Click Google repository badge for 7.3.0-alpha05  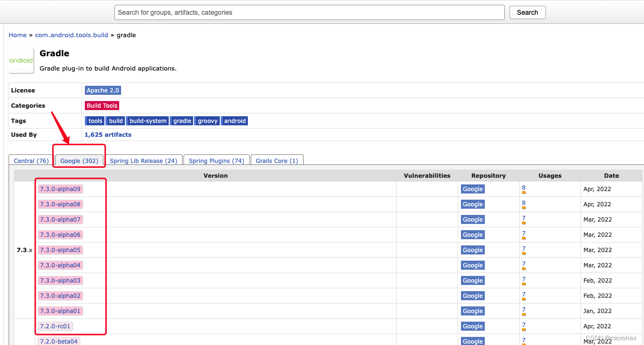473,250
